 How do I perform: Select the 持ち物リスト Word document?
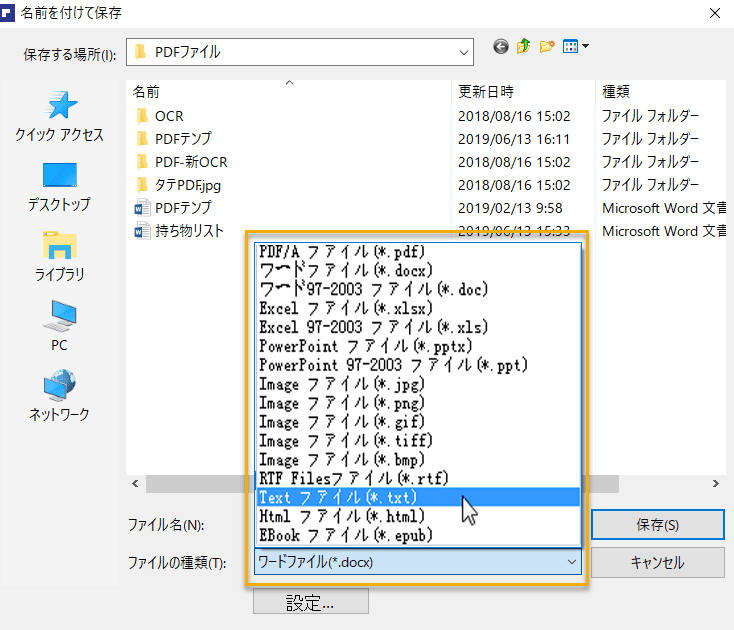point(179,231)
